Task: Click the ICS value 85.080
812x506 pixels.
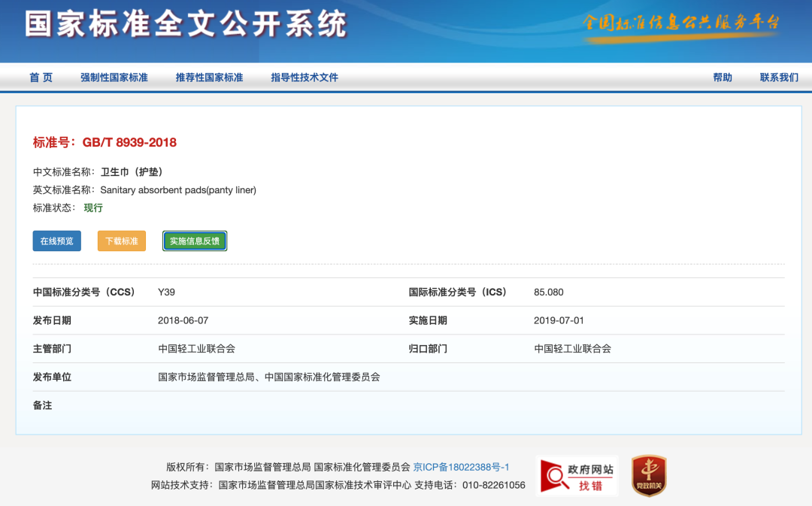Action: tap(548, 292)
